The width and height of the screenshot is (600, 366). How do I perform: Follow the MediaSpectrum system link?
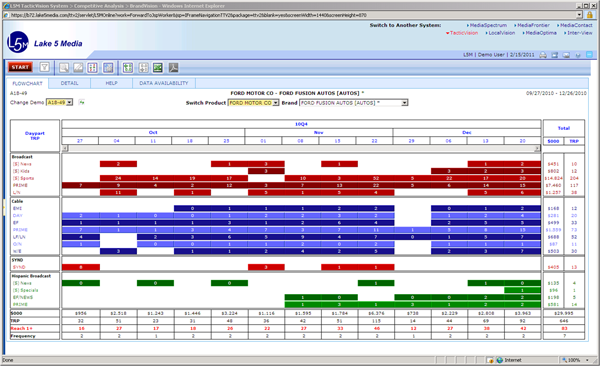pos(487,25)
